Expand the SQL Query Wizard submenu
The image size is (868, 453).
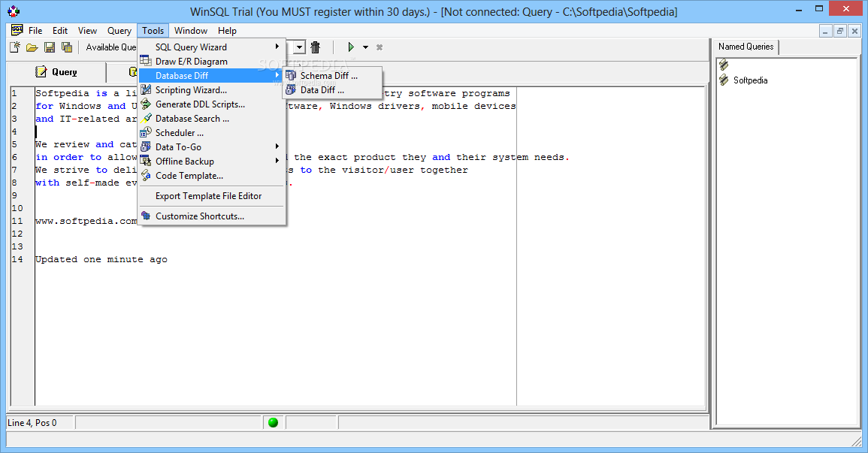(212, 47)
